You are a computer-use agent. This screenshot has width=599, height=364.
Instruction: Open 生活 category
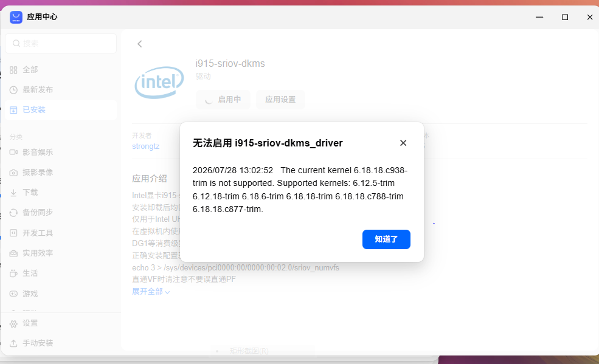coord(61,273)
